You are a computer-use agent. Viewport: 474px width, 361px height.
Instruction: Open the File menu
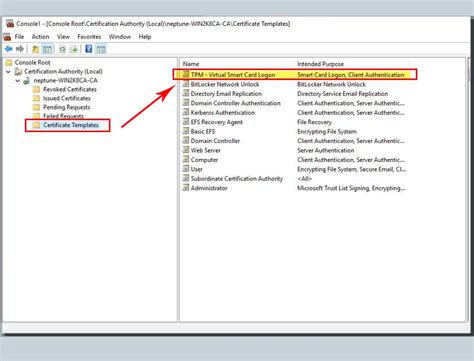[x=19, y=37]
